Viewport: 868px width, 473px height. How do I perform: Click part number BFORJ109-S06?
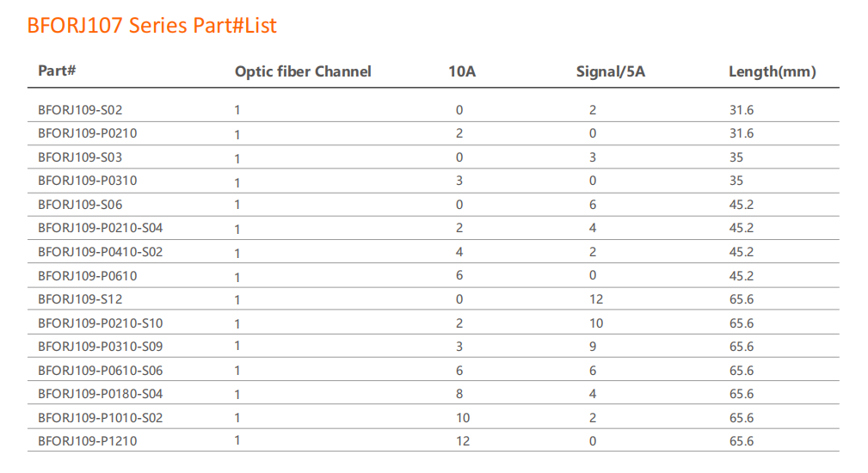click(x=74, y=205)
